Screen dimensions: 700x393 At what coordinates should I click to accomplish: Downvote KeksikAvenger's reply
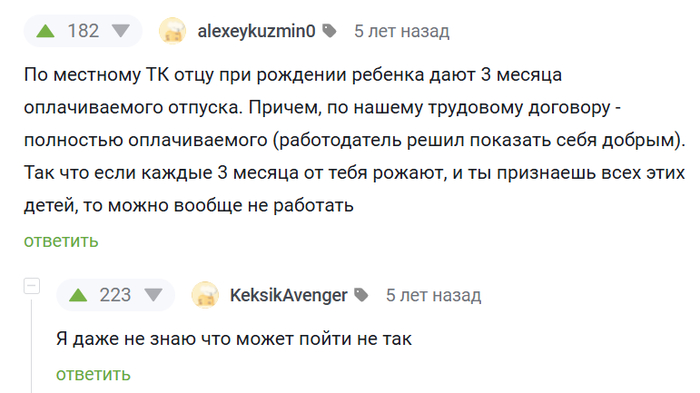[153, 295]
